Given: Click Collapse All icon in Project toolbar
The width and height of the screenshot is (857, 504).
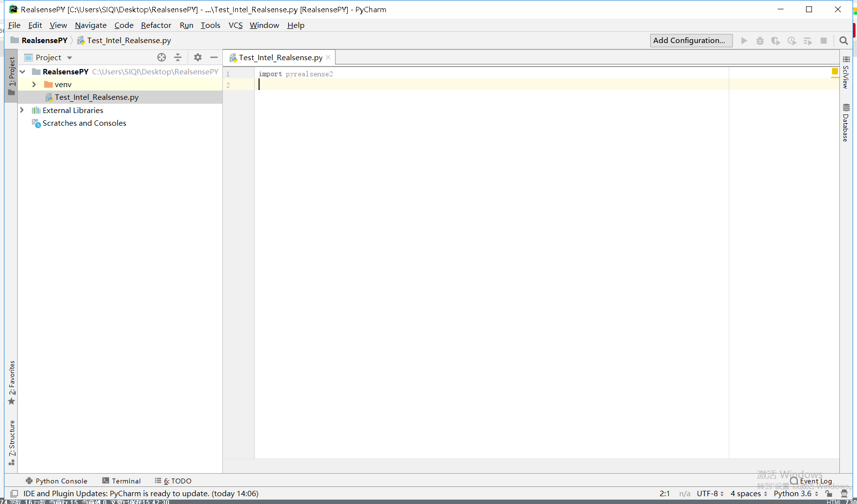Looking at the screenshot, I should tap(178, 57).
